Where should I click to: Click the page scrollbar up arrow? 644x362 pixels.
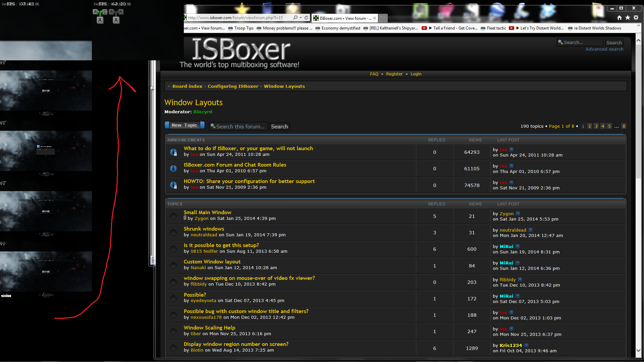(x=638, y=41)
